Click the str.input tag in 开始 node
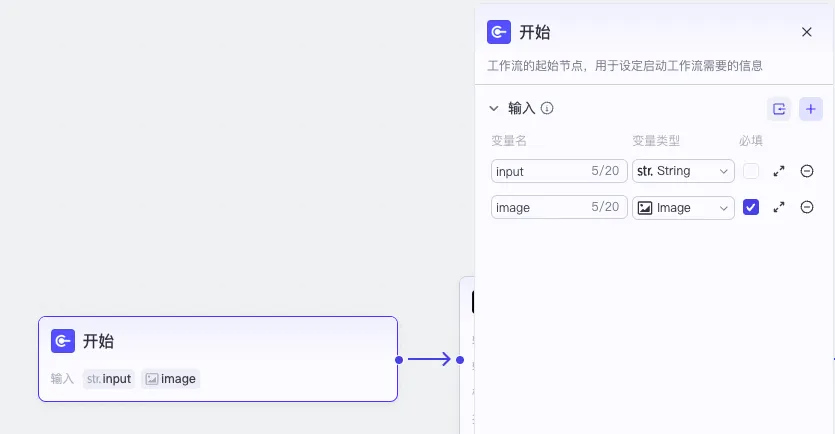The width and height of the screenshot is (835, 434). [109, 379]
